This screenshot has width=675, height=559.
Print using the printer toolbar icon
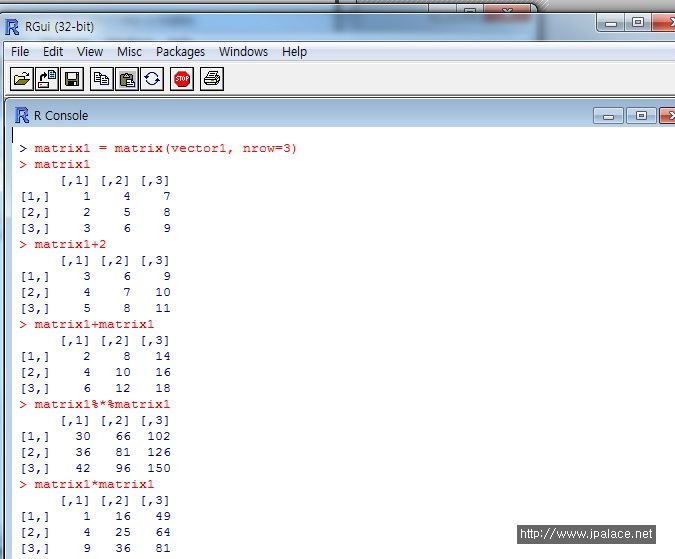pyautogui.click(x=212, y=79)
